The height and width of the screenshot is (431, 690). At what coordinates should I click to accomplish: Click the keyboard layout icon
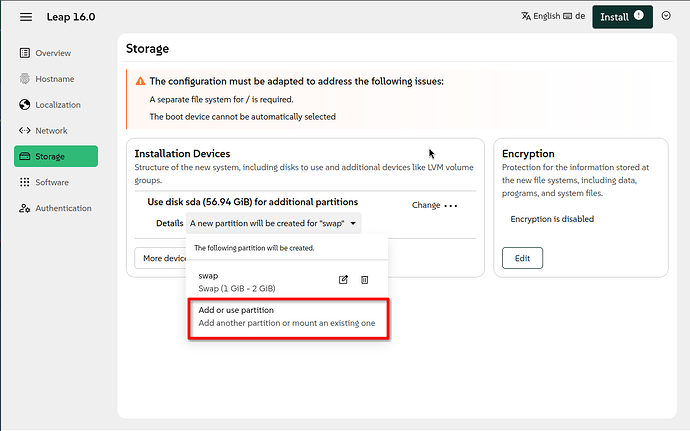pyautogui.click(x=568, y=16)
